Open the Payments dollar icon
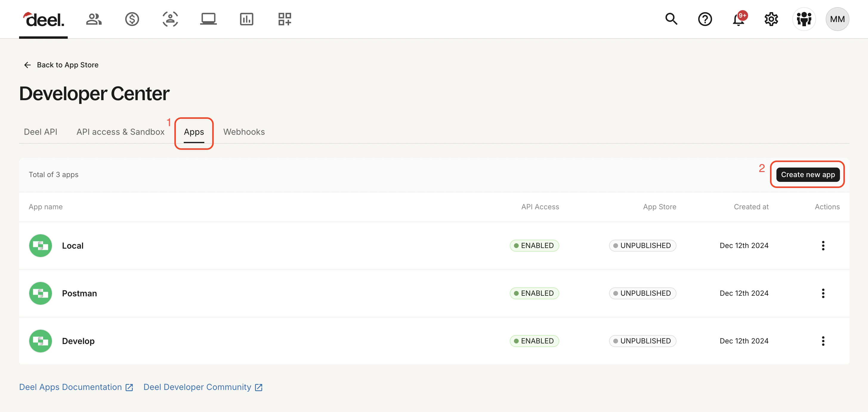This screenshot has height=412, width=868. 132,19
